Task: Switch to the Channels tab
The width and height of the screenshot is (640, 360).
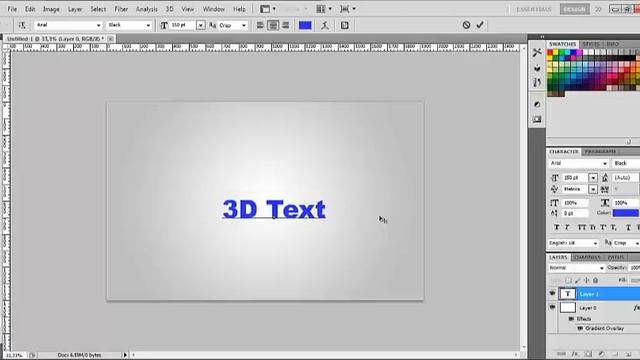Action: [x=587, y=257]
